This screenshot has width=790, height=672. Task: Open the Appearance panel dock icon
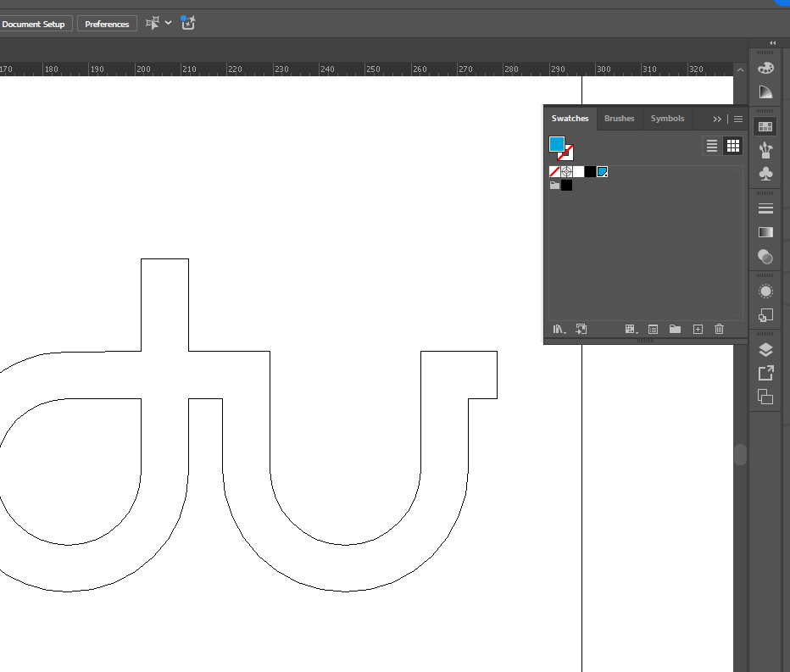765,292
